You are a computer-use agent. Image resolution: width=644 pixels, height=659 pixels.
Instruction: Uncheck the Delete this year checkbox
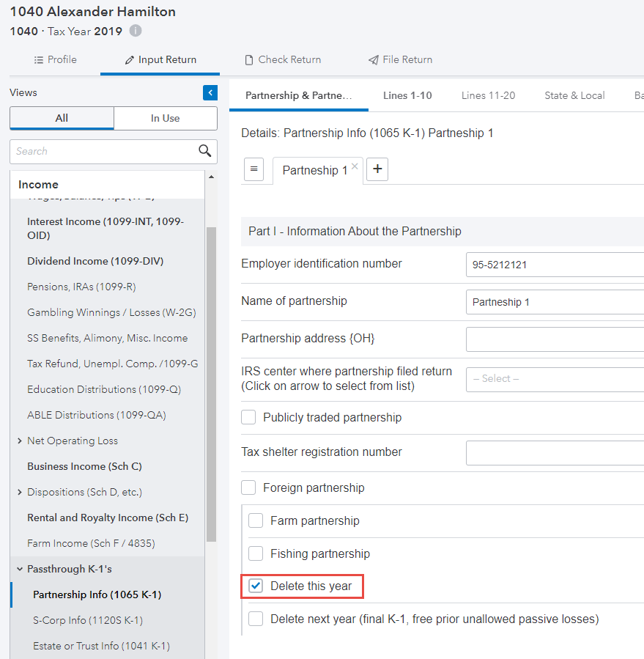click(x=256, y=586)
